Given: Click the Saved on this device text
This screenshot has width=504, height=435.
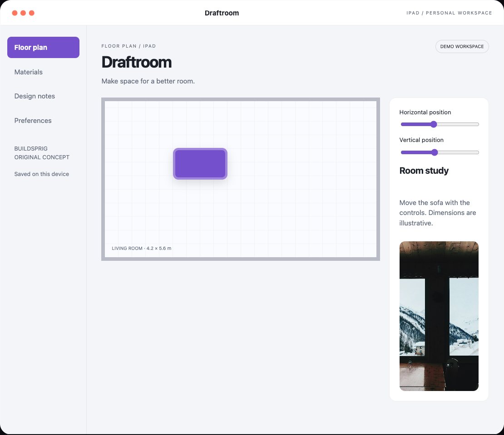Looking at the screenshot, I should 41,174.
